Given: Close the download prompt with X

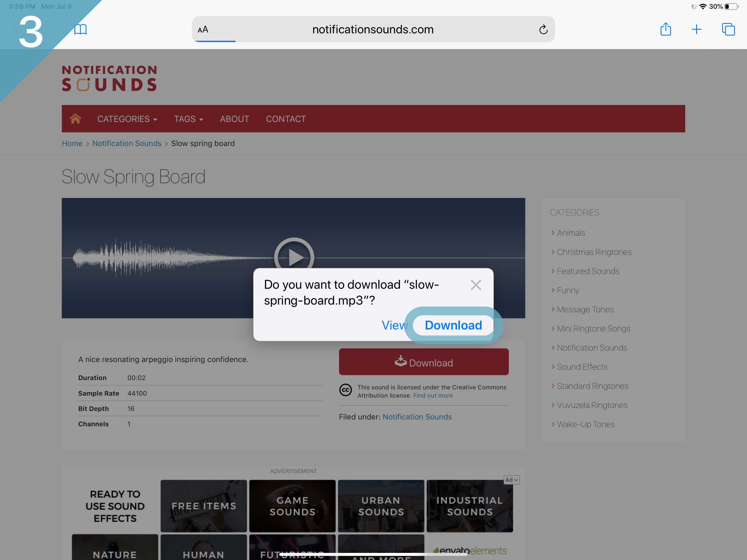Looking at the screenshot, I should [475, 285].
